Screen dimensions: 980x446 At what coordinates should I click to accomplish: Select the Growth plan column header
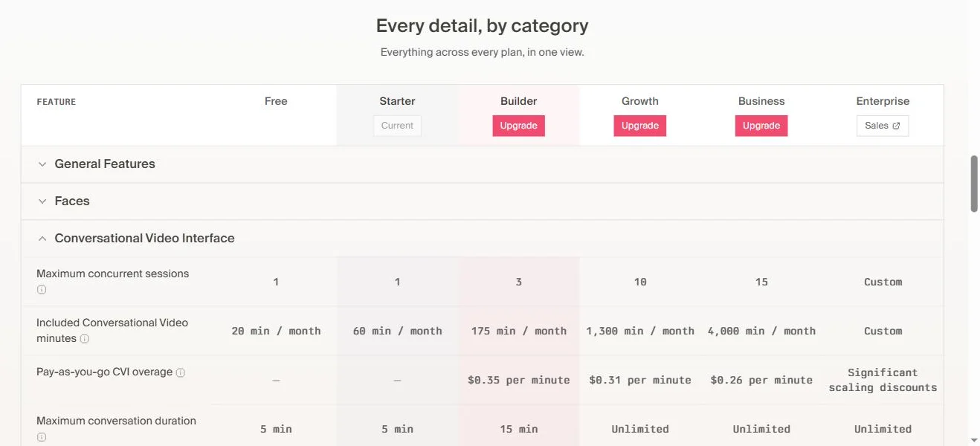[640, 101]
